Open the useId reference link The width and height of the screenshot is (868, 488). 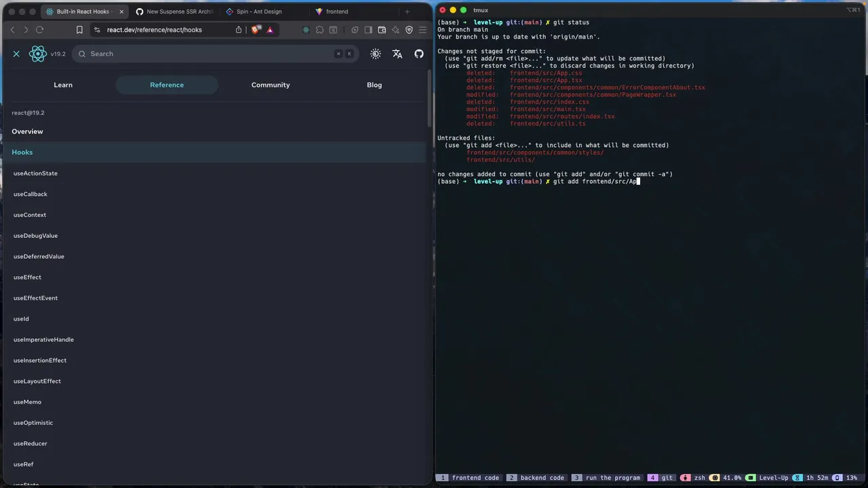(x=21, y=319)
